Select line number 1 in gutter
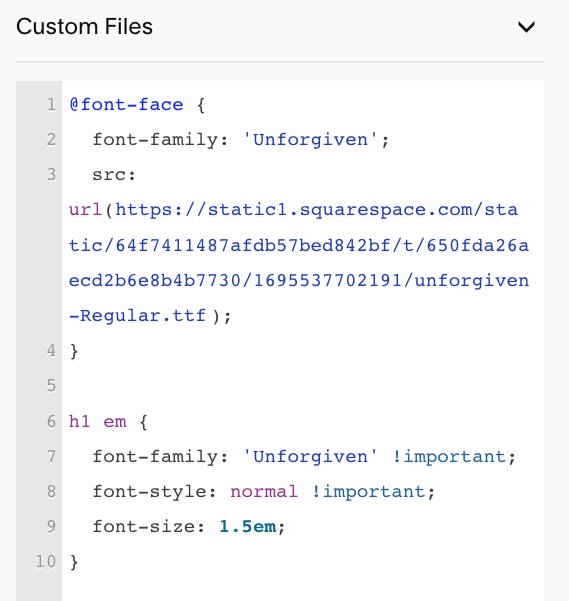The height and width of the screenshot is (601, 569). (x=51, y=105)
